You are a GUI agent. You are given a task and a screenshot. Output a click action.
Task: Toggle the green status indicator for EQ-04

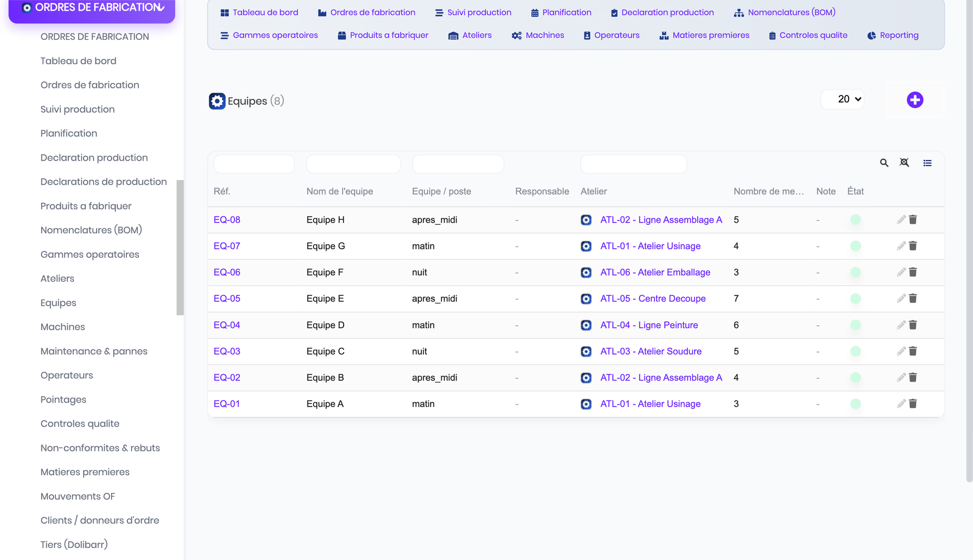[x=855, y=325]
